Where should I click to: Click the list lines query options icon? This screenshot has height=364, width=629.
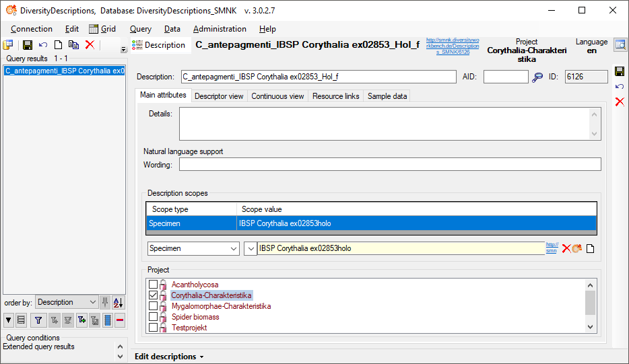[22, 320]
